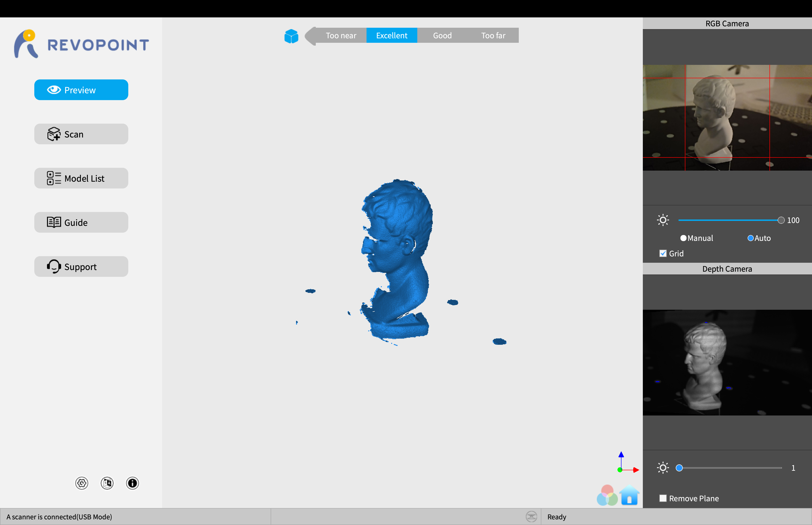
Task: Click the Scan button
Action: pyautogui.click(x=81, y=134)
